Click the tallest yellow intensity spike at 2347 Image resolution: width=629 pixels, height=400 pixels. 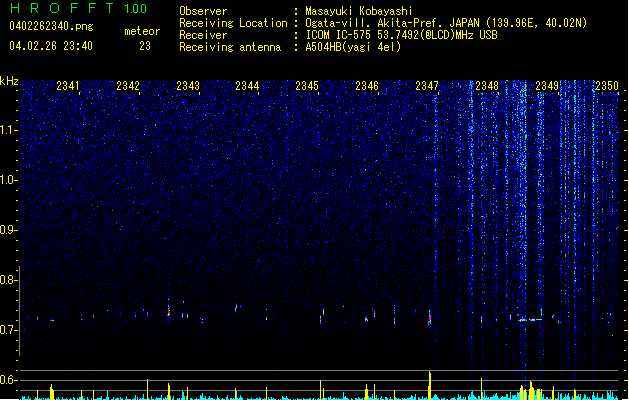pos(430,385)
